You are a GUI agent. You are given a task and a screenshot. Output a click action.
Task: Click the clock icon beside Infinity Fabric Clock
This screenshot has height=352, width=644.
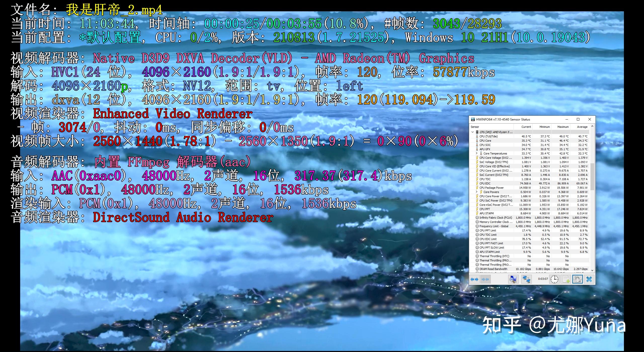(x=477, y=218)
